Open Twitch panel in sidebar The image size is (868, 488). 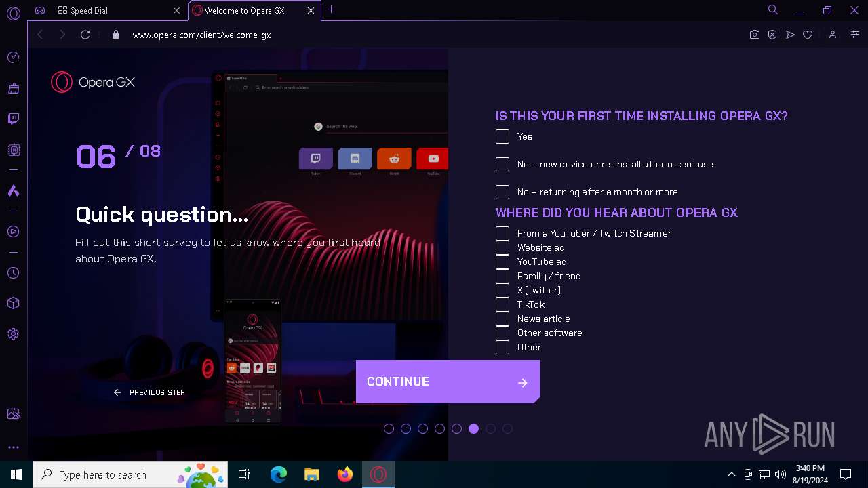point(13,119)
